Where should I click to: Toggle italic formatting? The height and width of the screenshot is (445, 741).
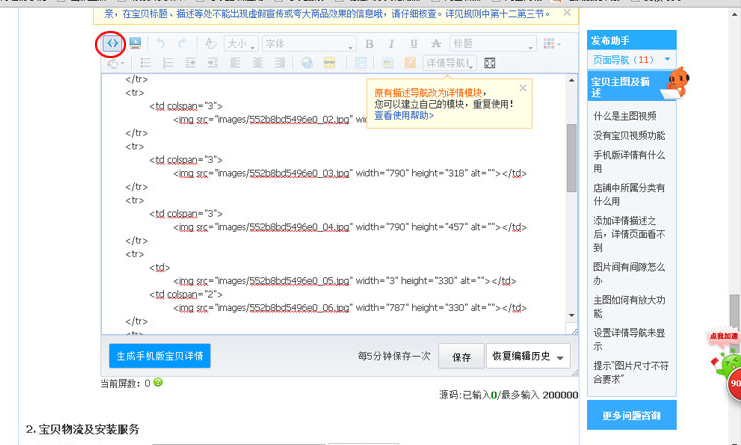point(391,44)
